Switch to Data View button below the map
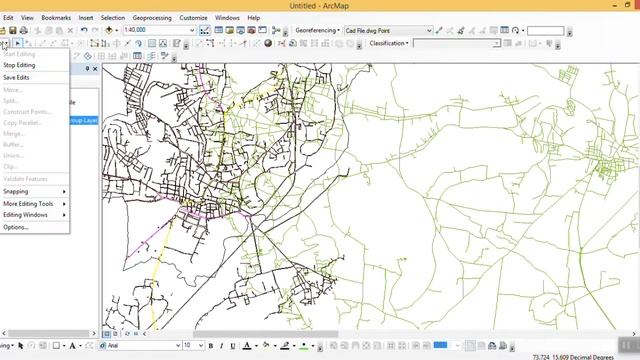This screenshot has width=640, height=360. click(x=107, y=334)
